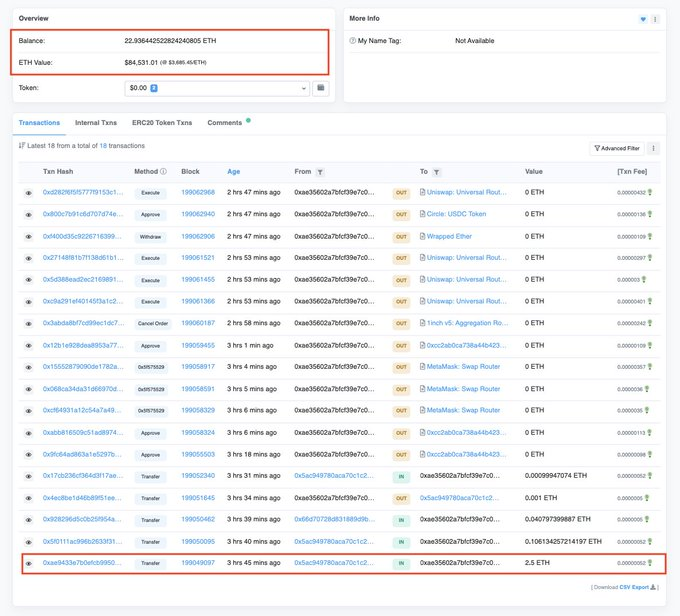Open the Advanced Filter options
Image resolution: width=680 pixels, height=616 pixels.
tap(617, 148)
